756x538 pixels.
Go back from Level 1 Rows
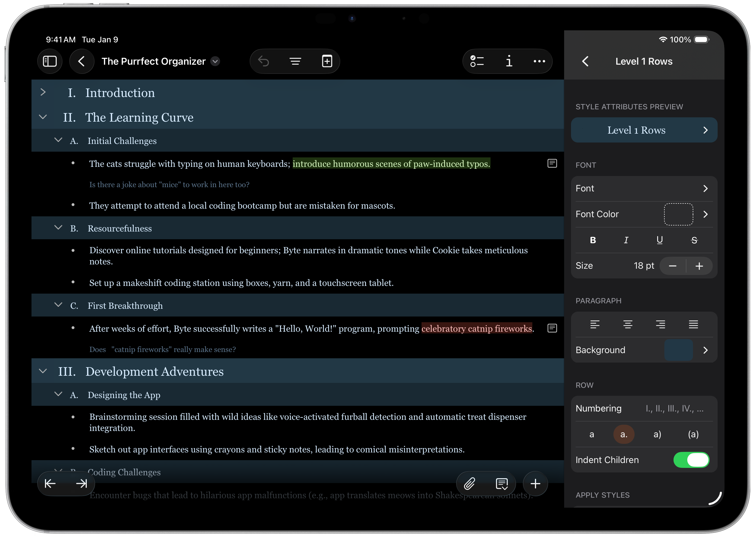point(585,61)
